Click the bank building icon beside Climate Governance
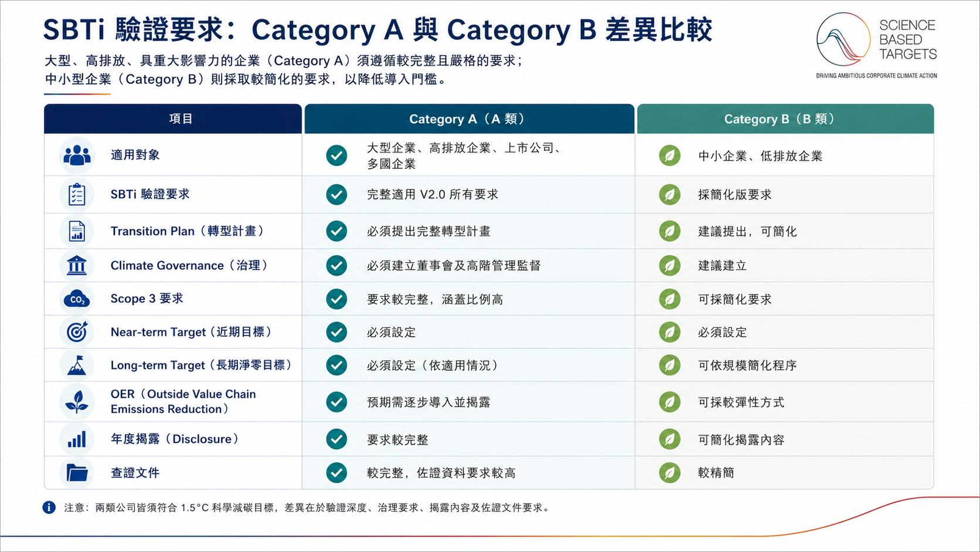Image resolution: width=980 pixels, height=552 pixels. pos(77,265)
